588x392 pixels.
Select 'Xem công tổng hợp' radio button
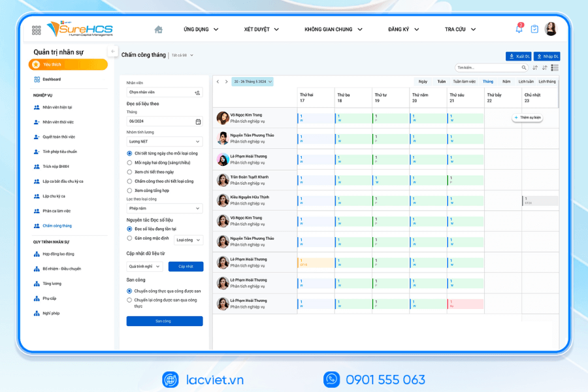tap(129, 190)
